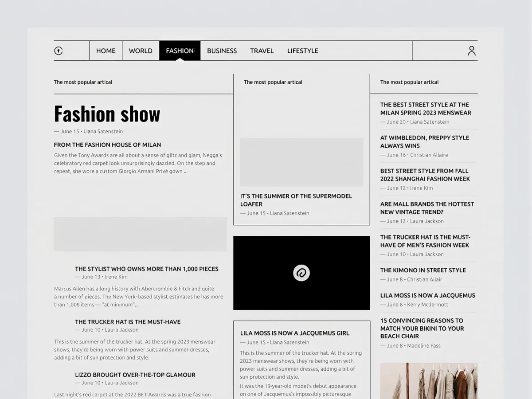The width and height of the screenshot is (532, 399).
Task: Open '15 convincing reasons to match your bikini'
Action: pyautogui.click(x=422, y=328)
